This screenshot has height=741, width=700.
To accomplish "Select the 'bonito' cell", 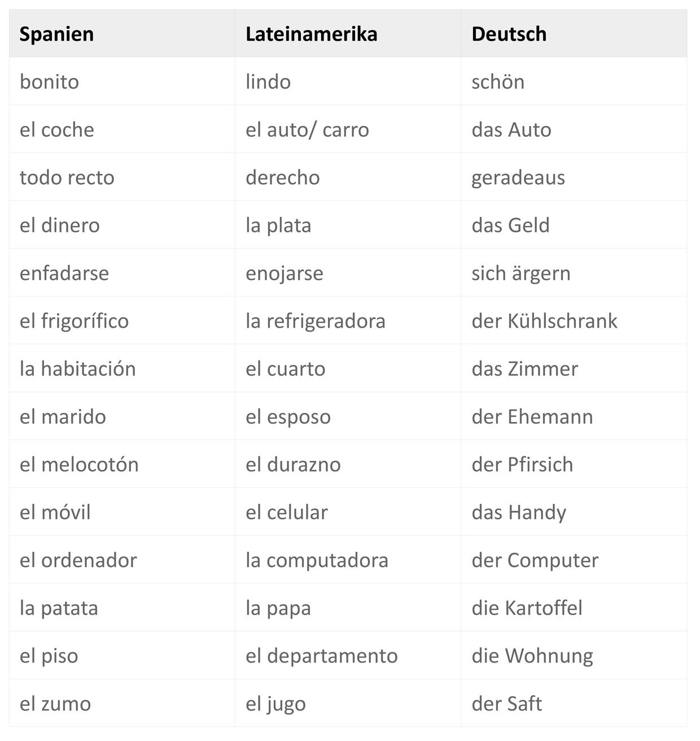I will tap(49, 82).
